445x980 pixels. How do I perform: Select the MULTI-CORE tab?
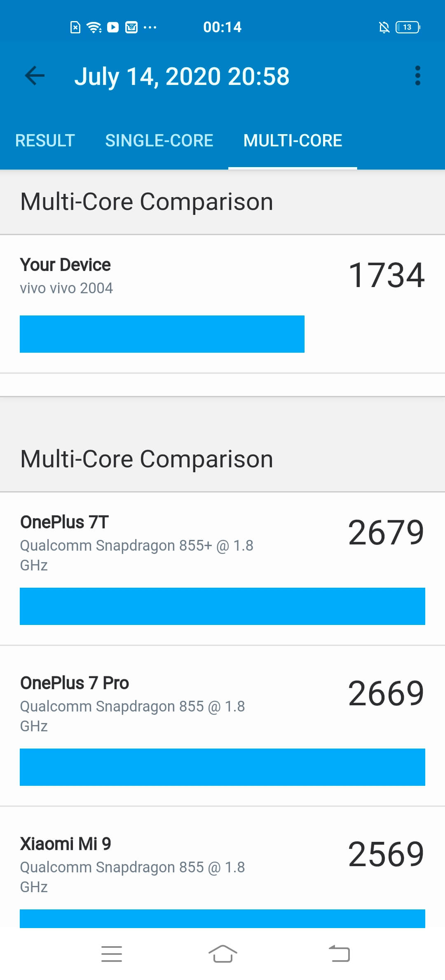click(x=293, y=140)
